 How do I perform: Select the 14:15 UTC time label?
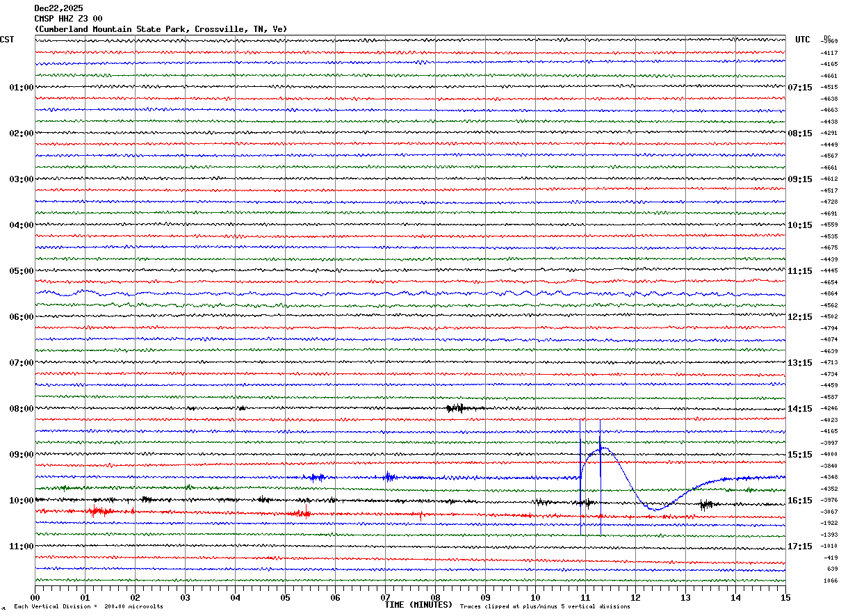[x=800, y=409]
